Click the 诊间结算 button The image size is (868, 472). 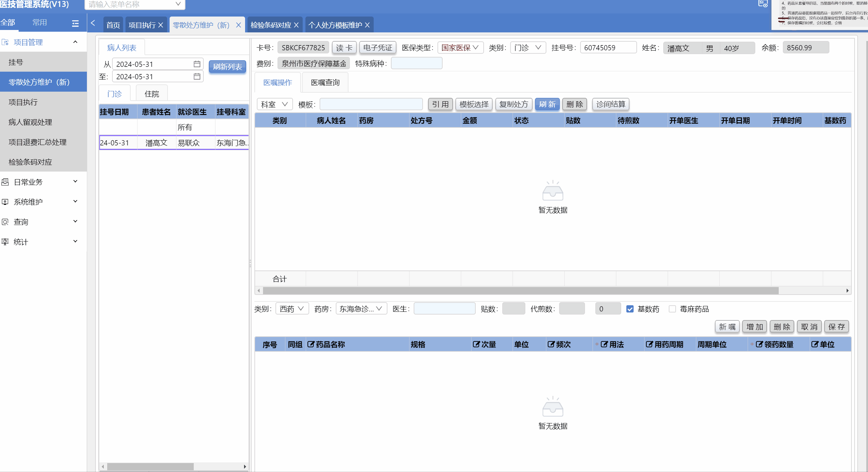(x=610, y=104)
